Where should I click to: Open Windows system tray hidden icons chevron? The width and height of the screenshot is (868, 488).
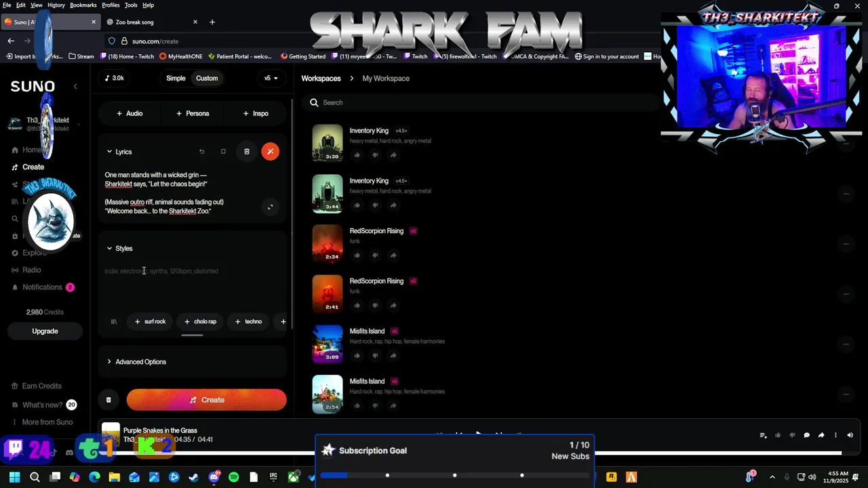pyautogui.click(x=772, y=477)
